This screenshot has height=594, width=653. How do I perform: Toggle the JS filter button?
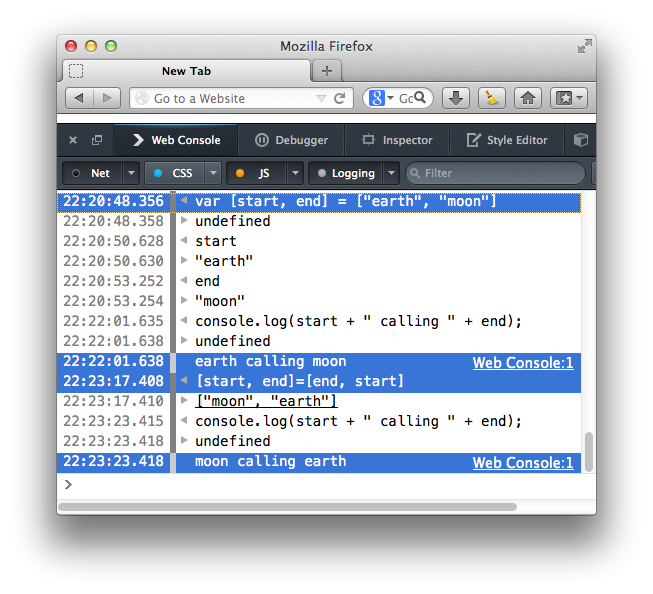tap(256, 173)
